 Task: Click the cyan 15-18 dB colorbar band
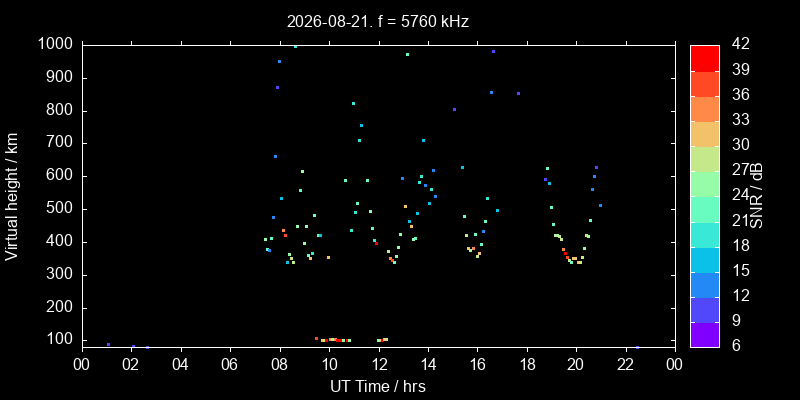(705, 259)
